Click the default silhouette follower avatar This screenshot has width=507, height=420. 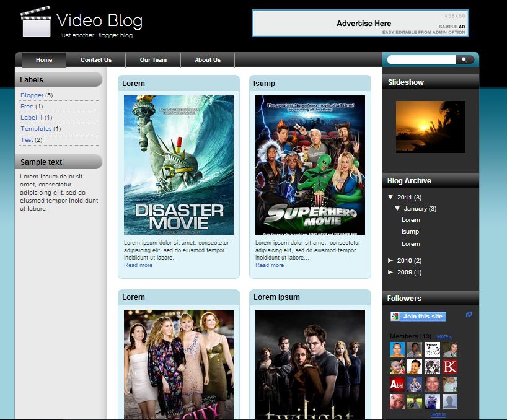[450, 401]
